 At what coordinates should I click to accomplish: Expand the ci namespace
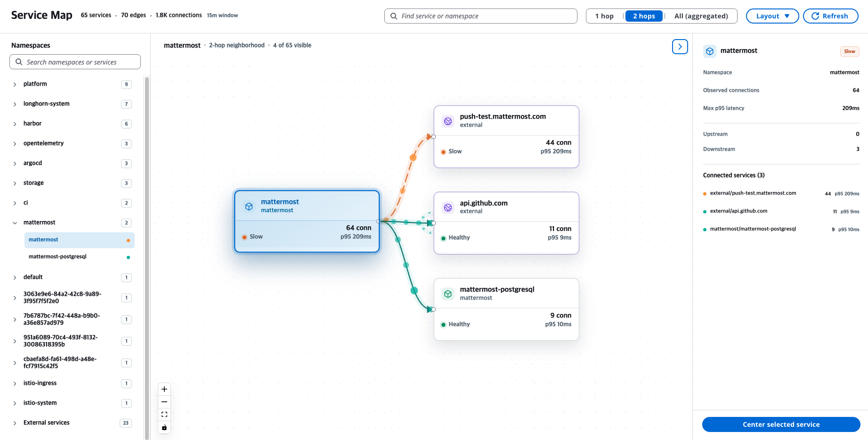click(x=15, y=203)
